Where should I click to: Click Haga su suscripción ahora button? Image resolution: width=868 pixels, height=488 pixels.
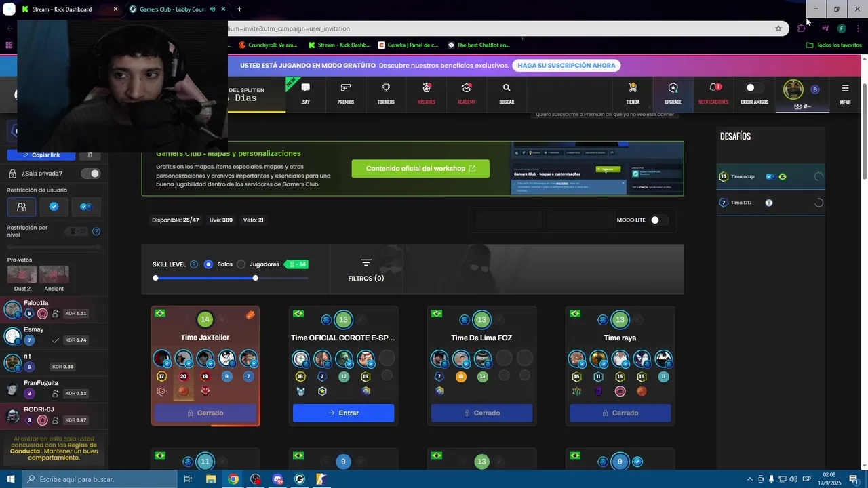[566, 66]
